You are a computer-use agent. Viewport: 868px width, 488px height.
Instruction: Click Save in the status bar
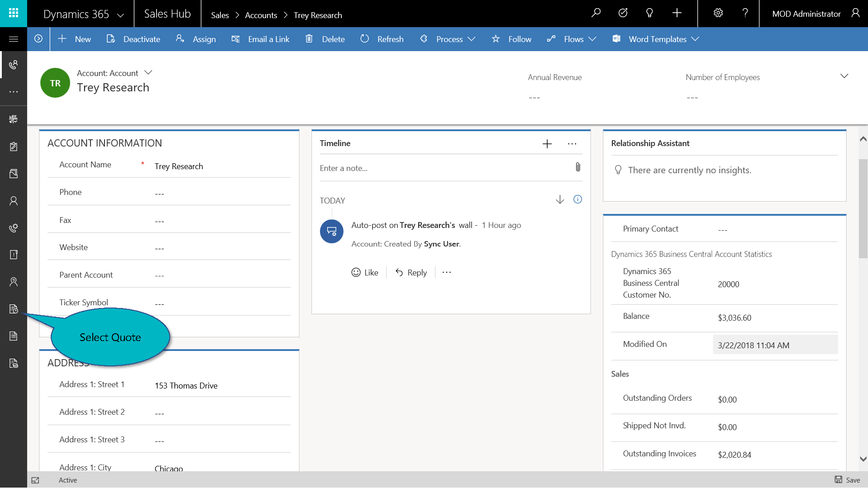coord(847,480)
